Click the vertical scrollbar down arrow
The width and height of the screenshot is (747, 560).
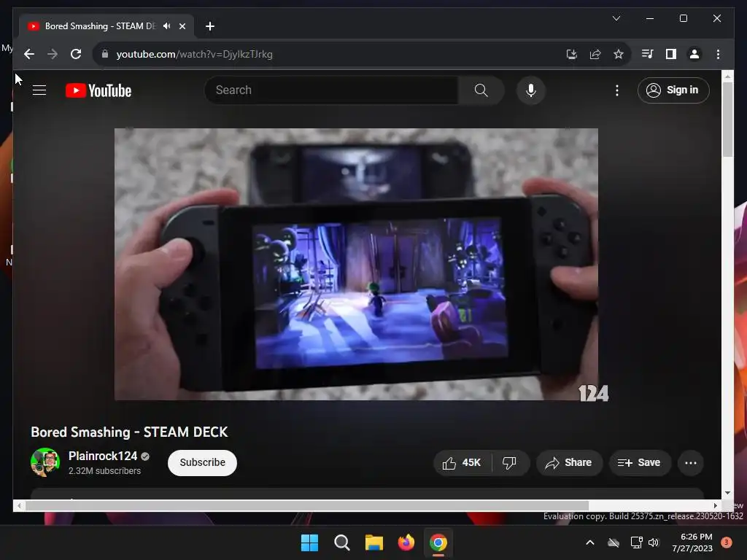point(727,493)
